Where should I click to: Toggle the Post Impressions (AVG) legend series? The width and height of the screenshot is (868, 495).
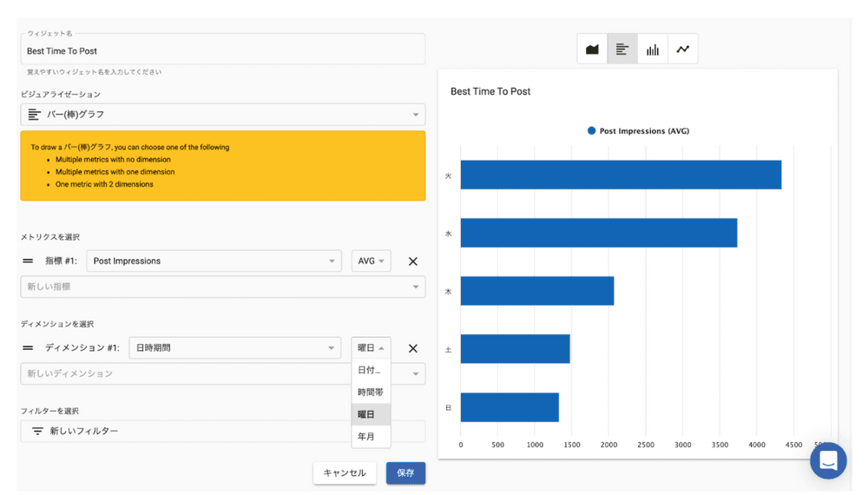638,131
